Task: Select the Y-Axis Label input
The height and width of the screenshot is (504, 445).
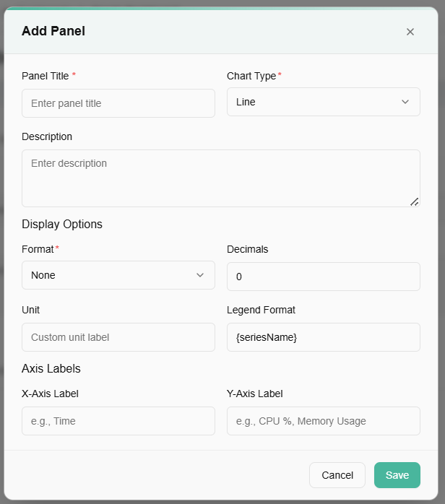Action: 323,421
